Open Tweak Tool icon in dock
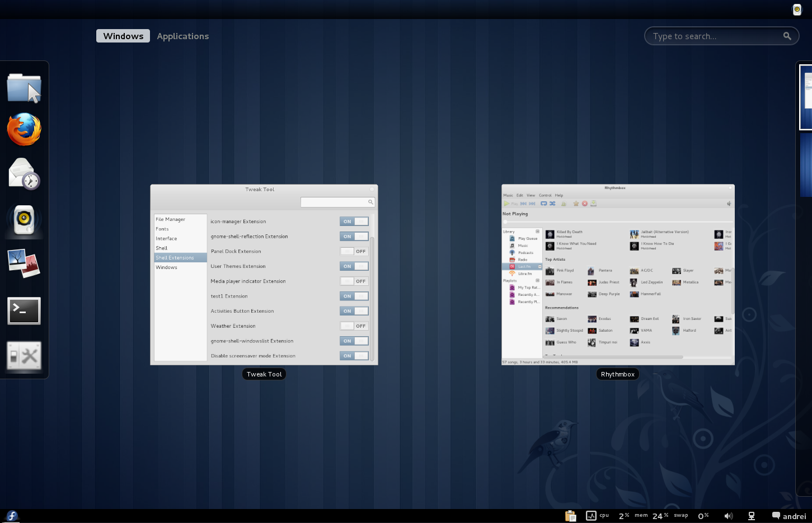Screen dimensions: 812x523 [24, 356]
